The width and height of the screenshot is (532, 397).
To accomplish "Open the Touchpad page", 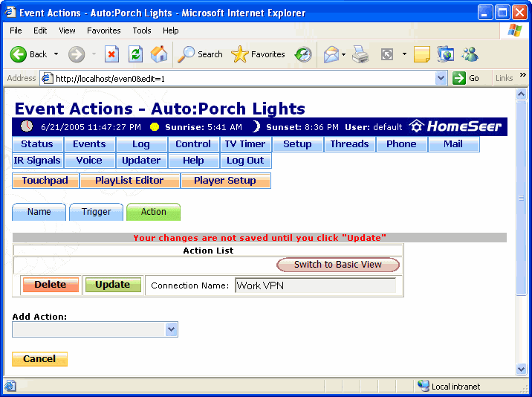I will pyautogui.click(x=45, y=181).
